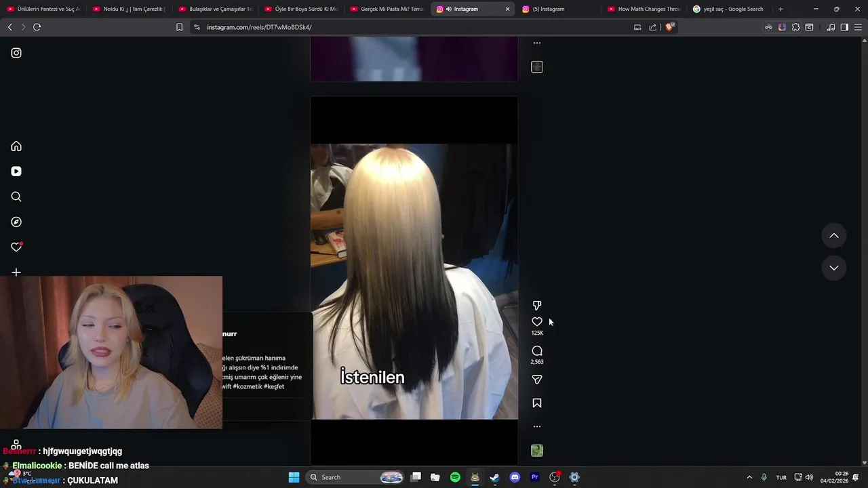Go forward in browser history
Image resolution: width=868 pixels, height=488 pixels.
click(23, 27)
